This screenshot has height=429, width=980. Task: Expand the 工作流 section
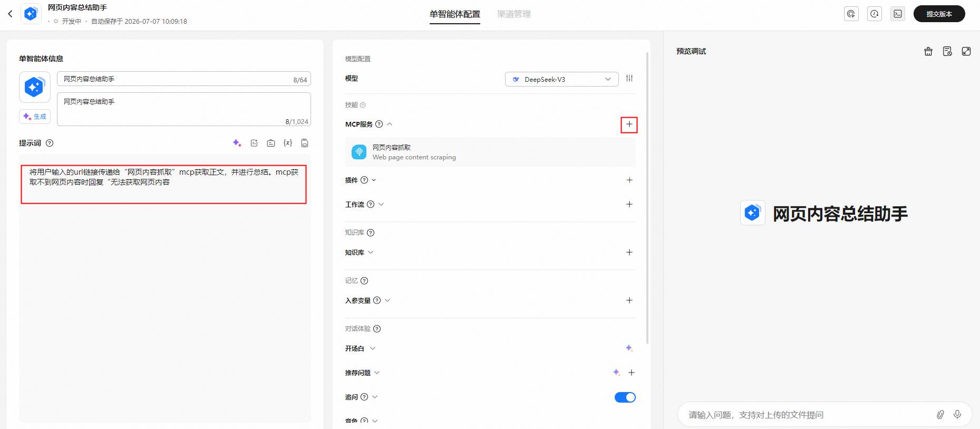coord(381,204)
